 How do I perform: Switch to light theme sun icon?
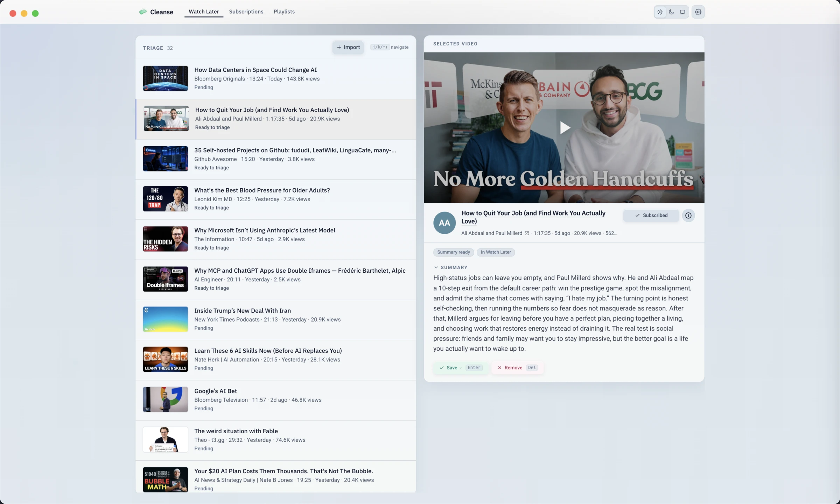pyautogui.click(x=660, y=12)
